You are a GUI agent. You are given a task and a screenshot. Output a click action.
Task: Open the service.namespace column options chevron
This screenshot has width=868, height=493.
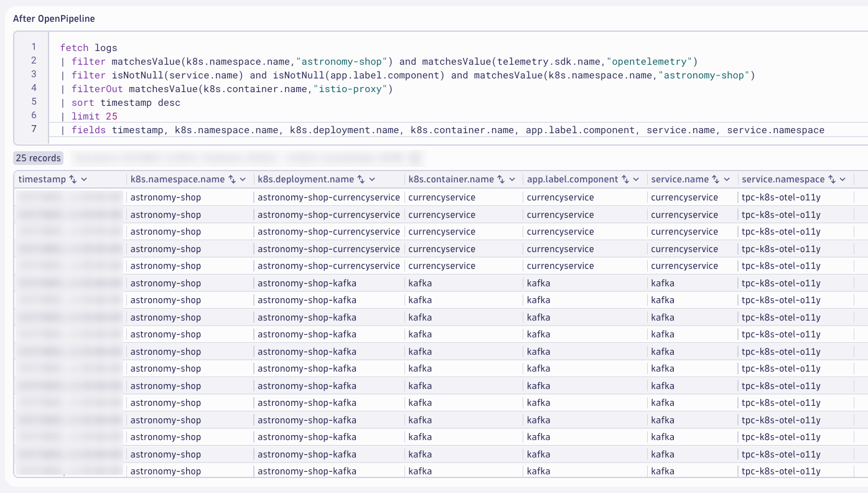[843, 179]
